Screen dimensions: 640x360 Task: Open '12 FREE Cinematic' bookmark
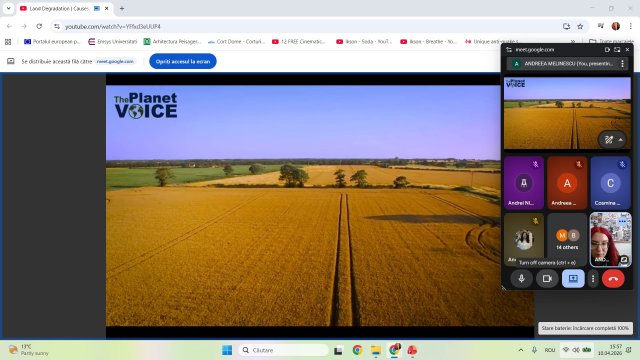coord(299,42)
